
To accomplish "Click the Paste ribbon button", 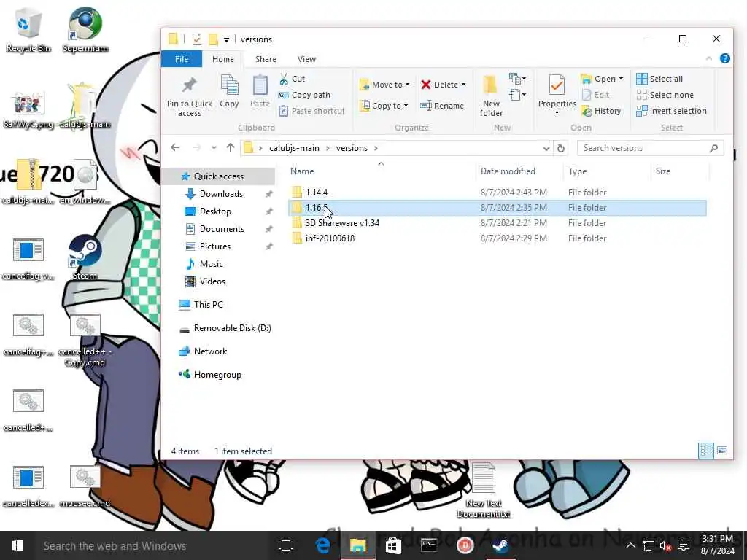I will [x=260, y=91].
